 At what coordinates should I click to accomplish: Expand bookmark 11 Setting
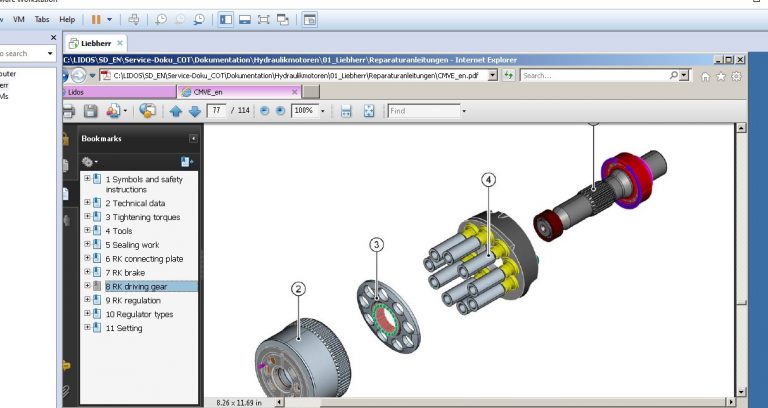pyautogui.click(x=87, y=327)
